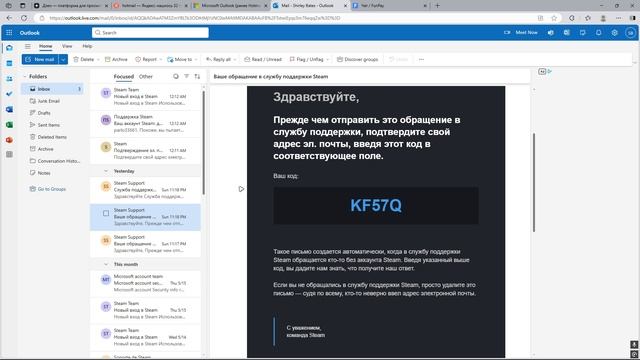This screenshot has height=360, width=640.
Task: Open the Microsoft account team message
Action: [145, 283]
